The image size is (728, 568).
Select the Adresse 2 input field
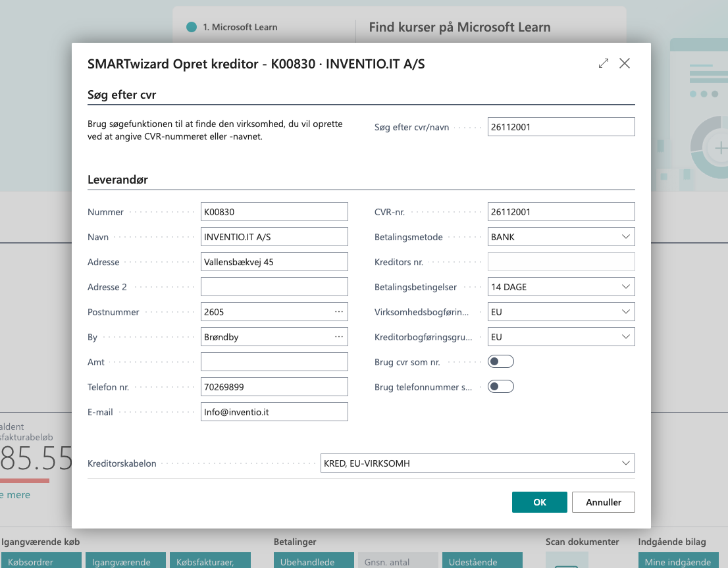click(x=274, y=287)
